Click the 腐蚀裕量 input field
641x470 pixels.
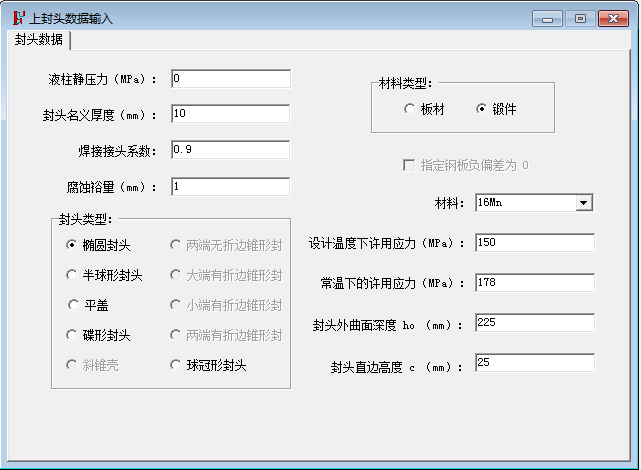point(231,187)
